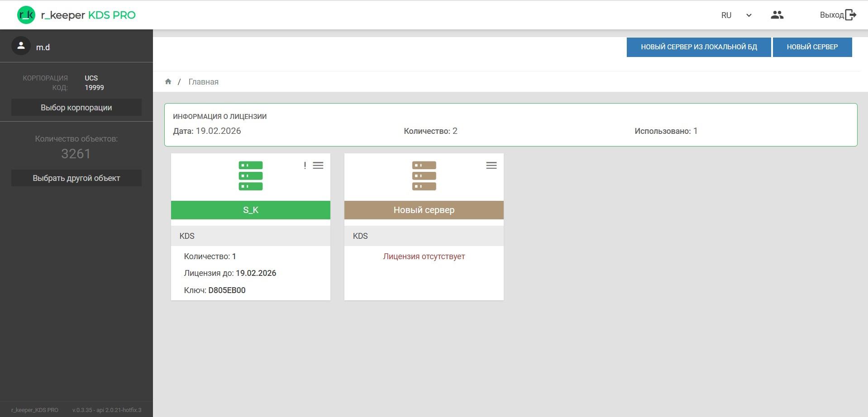868x417 pixels.
Task: Open the hamburger menu on S_K card
Action: (x=318, y=166)
